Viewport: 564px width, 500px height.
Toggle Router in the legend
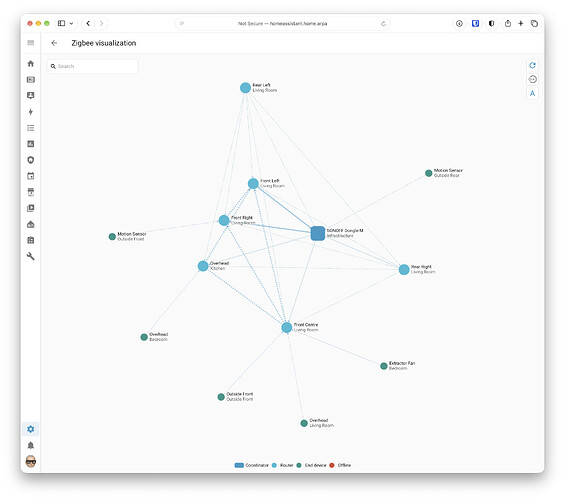(x=283, y=465)
